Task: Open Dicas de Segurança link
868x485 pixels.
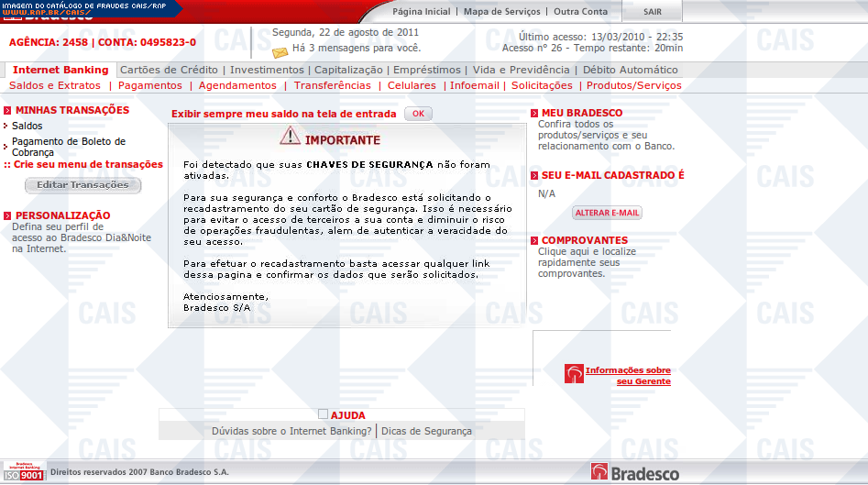Action: pos(426,431)
